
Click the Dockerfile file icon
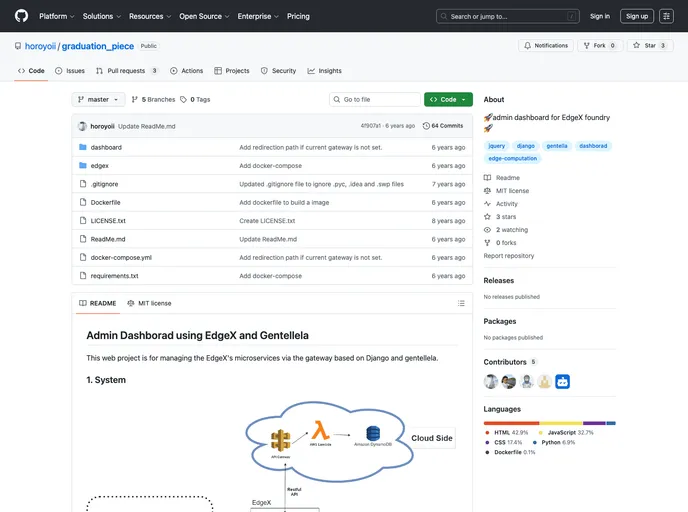pyautogui.click(x=83, y=202)
